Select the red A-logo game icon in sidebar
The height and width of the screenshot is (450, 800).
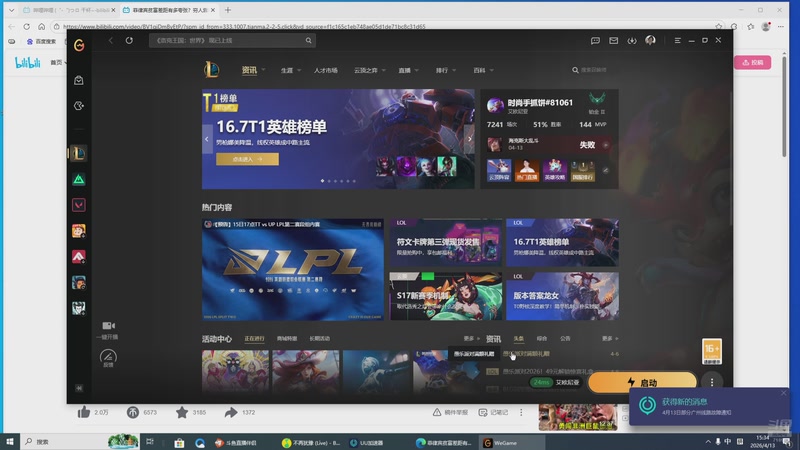79,257
